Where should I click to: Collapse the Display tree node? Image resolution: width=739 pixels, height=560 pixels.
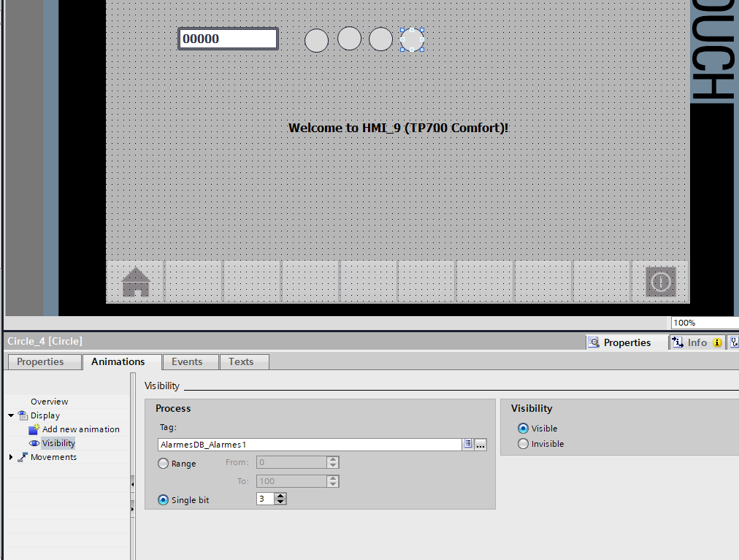(11, 415)
